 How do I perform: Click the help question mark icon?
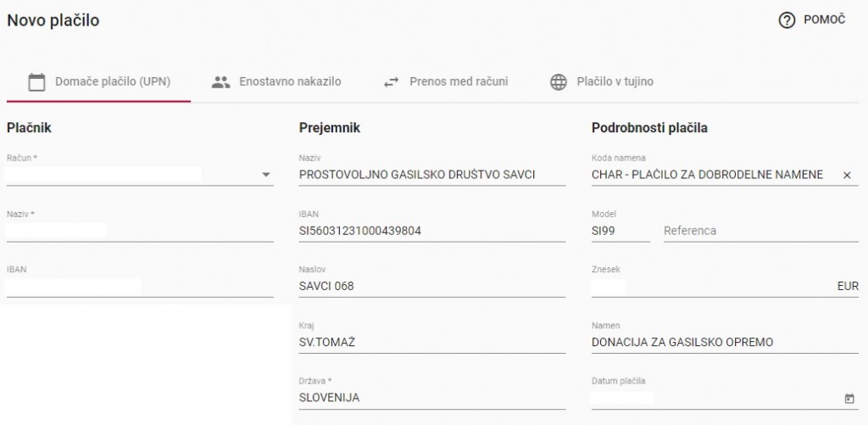tap(786, 20)
